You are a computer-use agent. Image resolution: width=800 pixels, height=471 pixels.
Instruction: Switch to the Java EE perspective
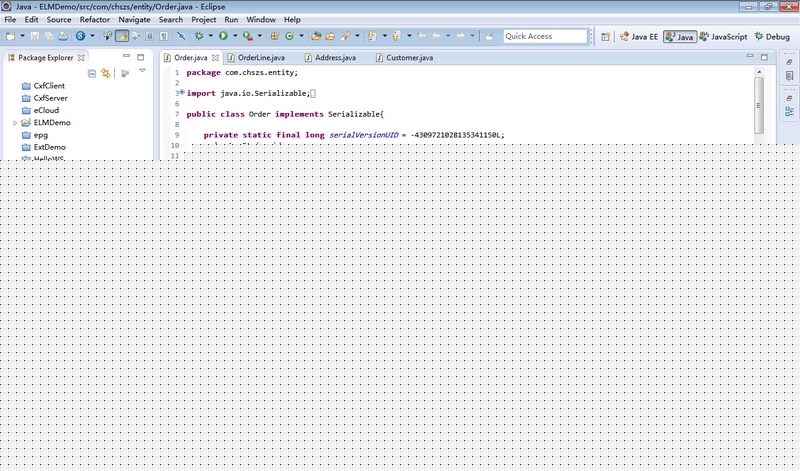tap(639, 37)
